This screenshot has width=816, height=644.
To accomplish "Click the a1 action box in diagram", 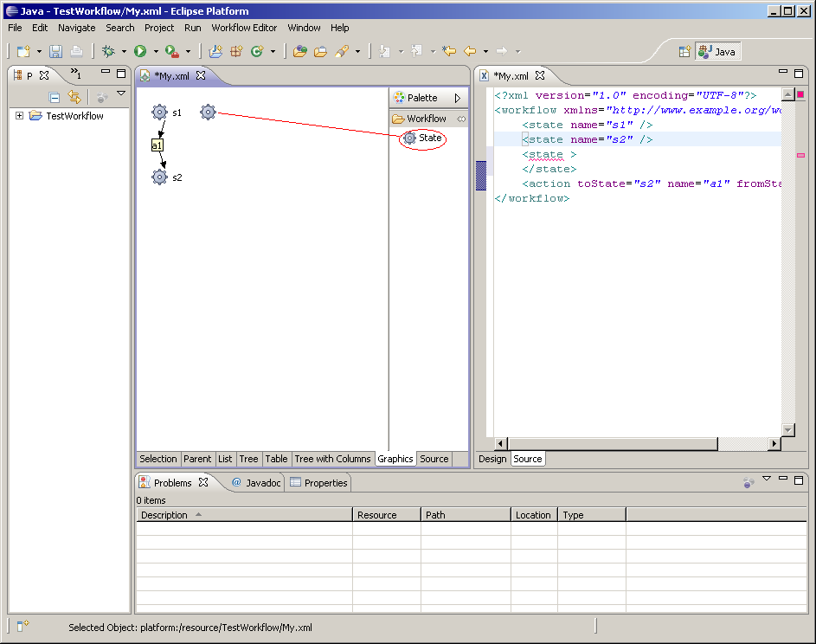I will click(x=157, y=145).
